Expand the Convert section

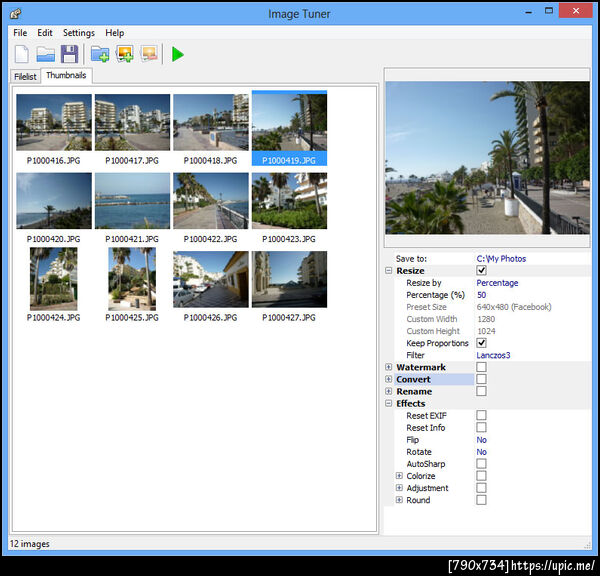[x=388, y=379]
